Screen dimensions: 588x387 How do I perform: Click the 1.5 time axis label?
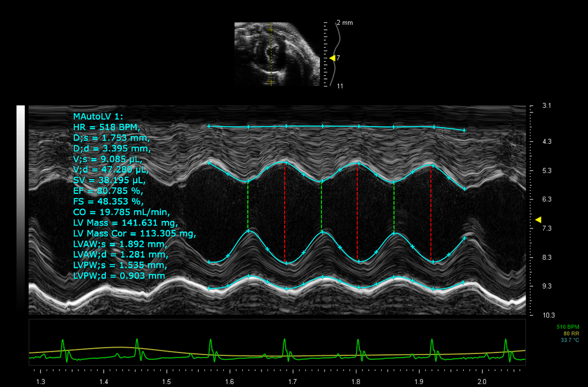click(167, 382)
